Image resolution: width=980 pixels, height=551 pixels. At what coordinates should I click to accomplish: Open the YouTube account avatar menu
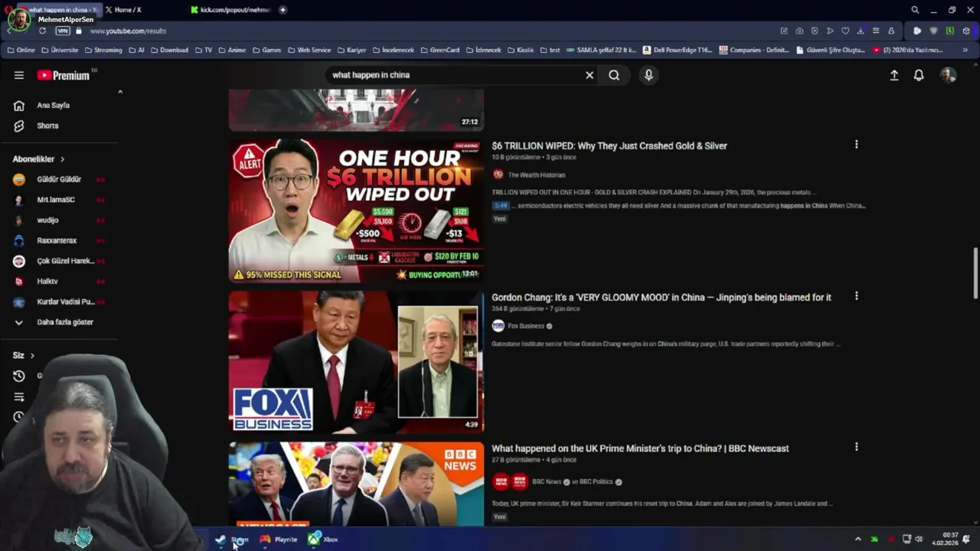[x=948, y=75]
